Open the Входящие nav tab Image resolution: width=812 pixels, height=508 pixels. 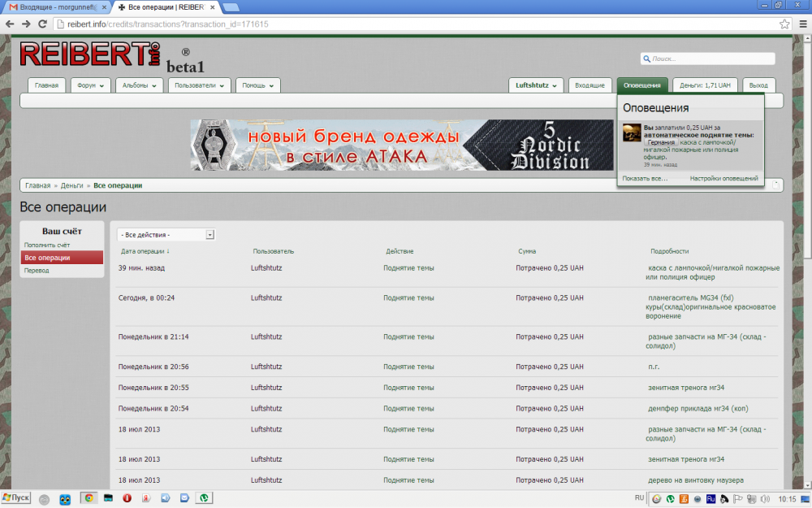pyautogui.click(x=590, y=85)
